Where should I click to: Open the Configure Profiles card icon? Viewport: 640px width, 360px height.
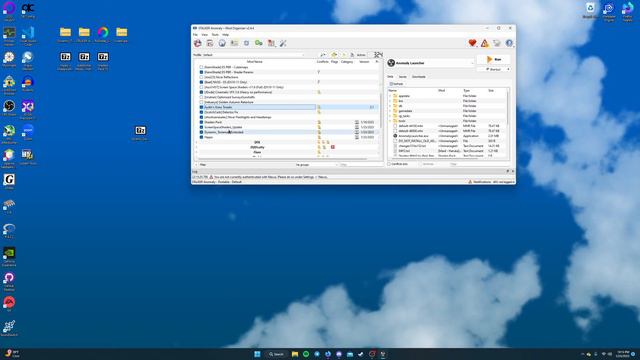point(234,43)
